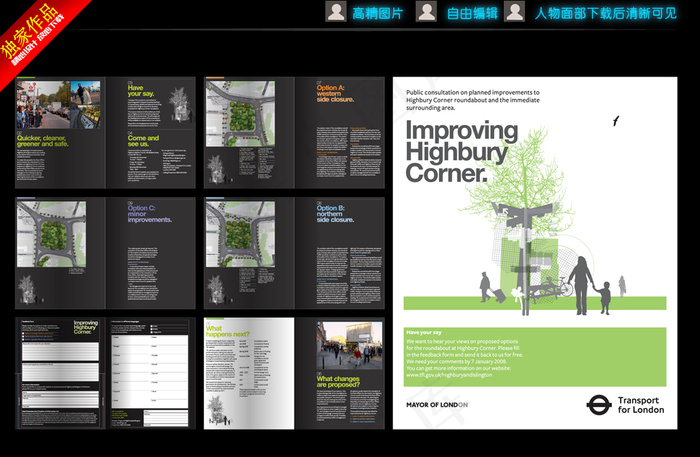The image size is (700, 457).
Task: Open the feedback form spread thumbnail
Action: (105, 374)
